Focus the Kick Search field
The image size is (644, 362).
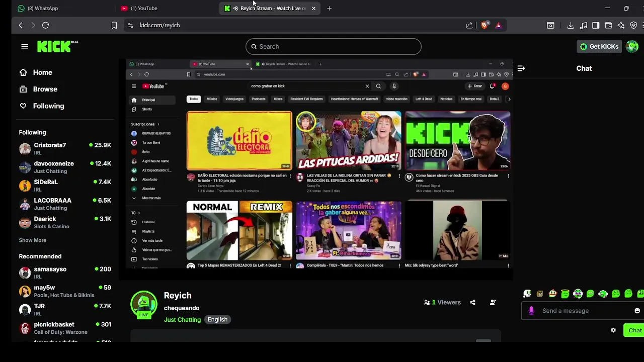tap(333, 47)
